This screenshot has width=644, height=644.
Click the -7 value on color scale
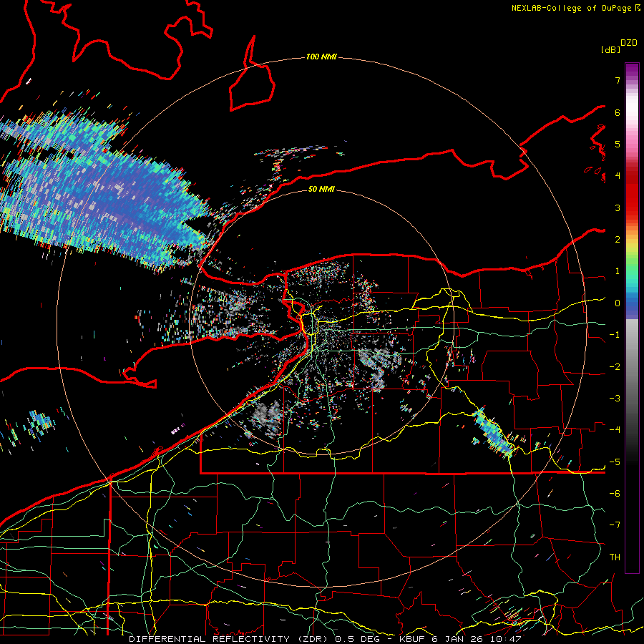point(615,525)
